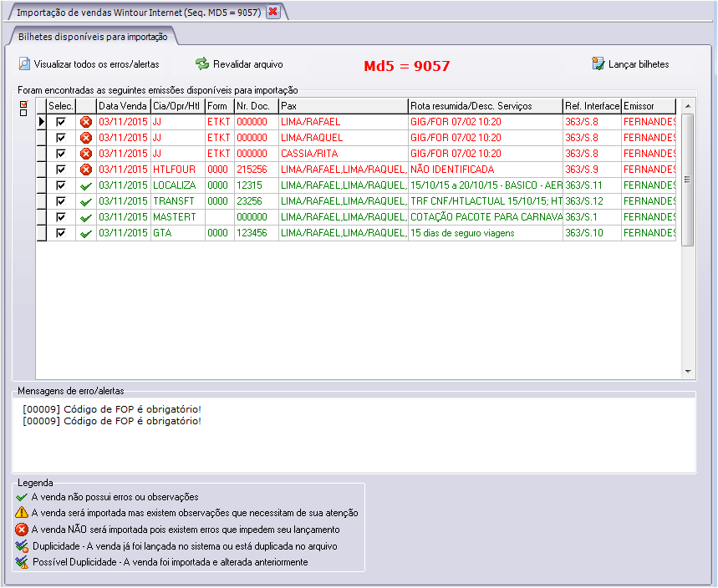Viewport: 718px width, 588px height.
Task: Click the Rota resumida/Desc. Serviços header
Action: 486,106
